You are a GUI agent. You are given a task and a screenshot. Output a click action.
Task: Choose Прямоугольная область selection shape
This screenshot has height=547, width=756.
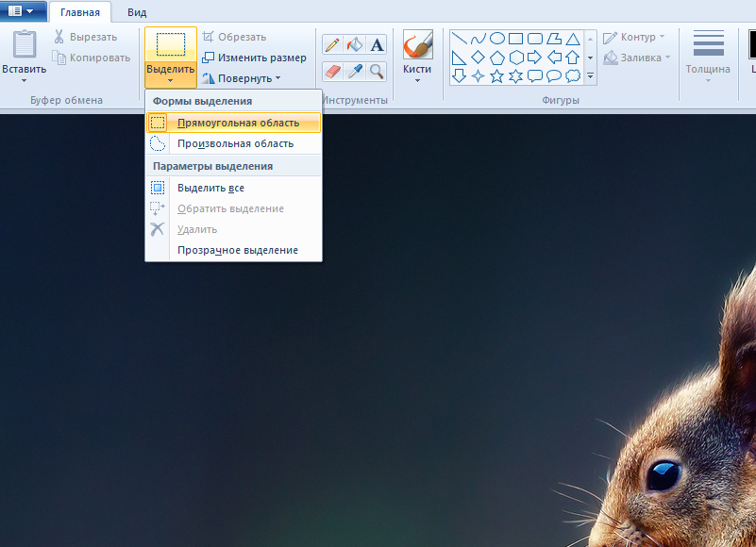[x=238, y=123]
